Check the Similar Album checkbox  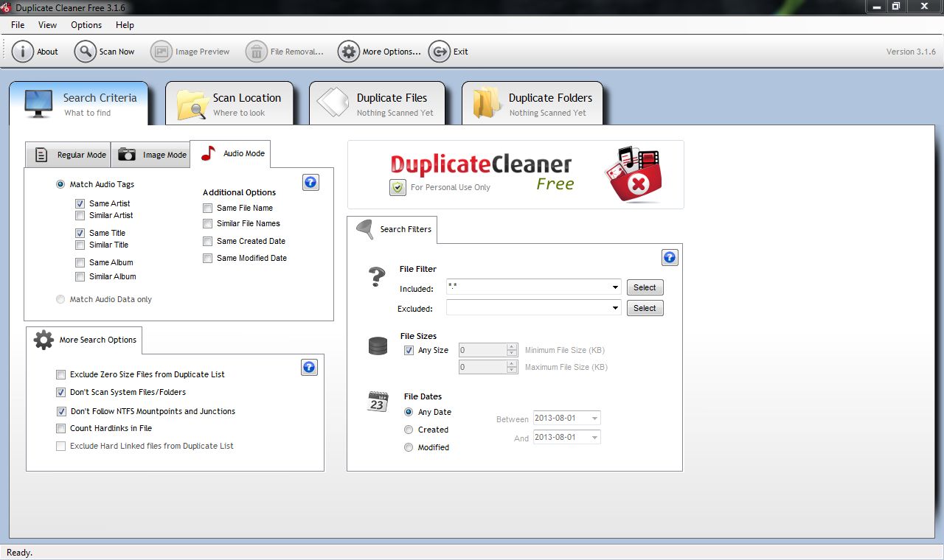(x=80, y=277)
